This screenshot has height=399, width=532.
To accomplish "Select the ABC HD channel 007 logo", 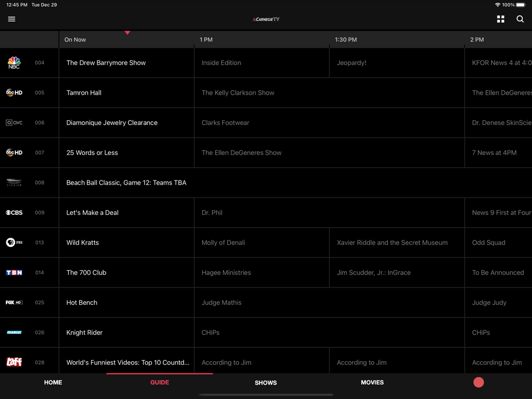I will [14, 152].
